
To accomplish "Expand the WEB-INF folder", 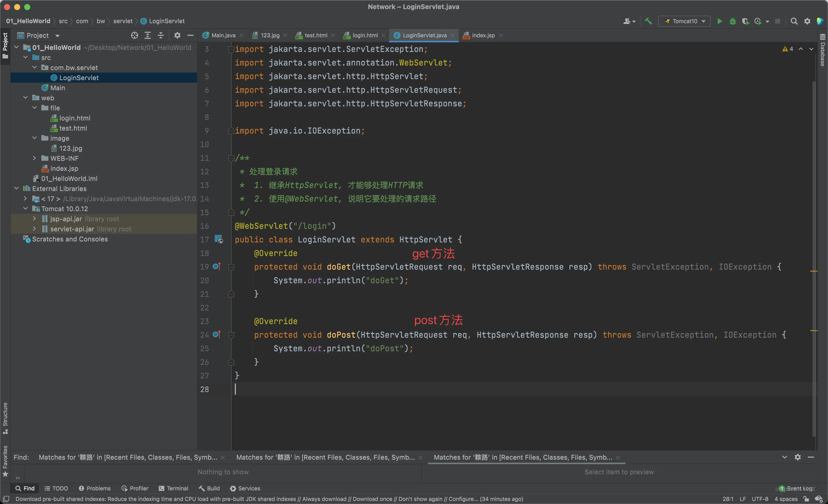I will pyautogui.click(x=34, y=158).
